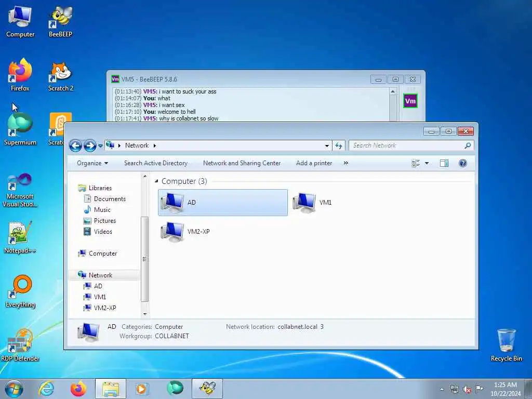Screen dimensions: 532x399
Task: Open Scratch 2 desktop shortcut
Action: tap(60, 77)
